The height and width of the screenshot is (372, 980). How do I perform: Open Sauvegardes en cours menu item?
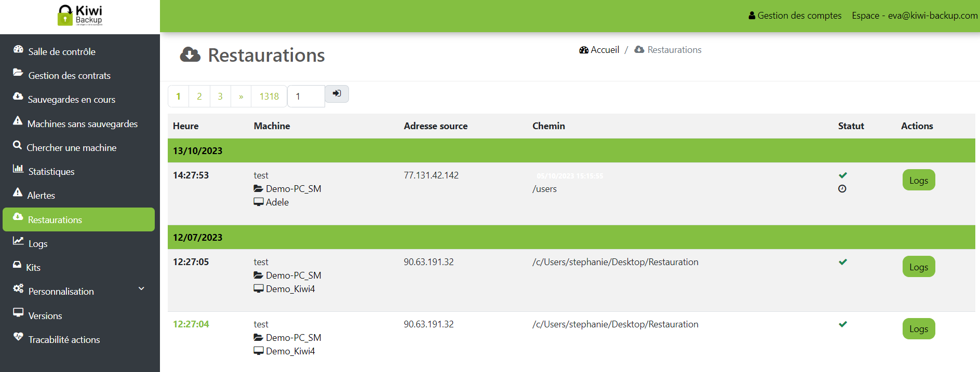tap(79, 99)
